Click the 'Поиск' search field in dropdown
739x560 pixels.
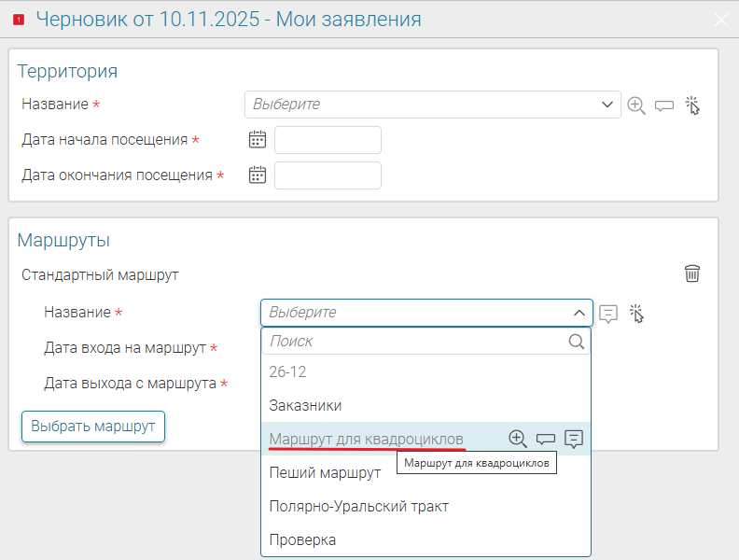coord(415,342)
